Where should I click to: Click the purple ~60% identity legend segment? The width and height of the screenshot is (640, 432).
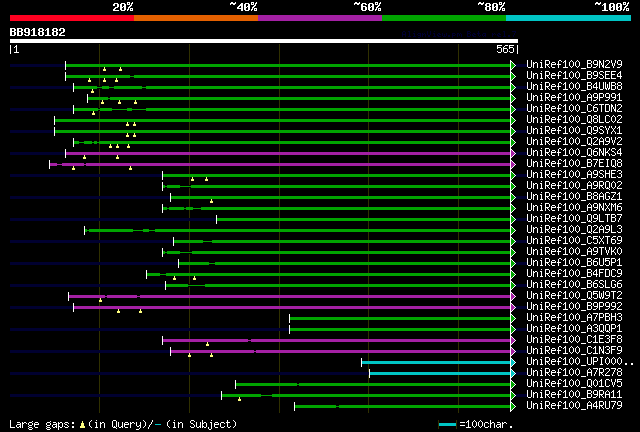point(320,18)
